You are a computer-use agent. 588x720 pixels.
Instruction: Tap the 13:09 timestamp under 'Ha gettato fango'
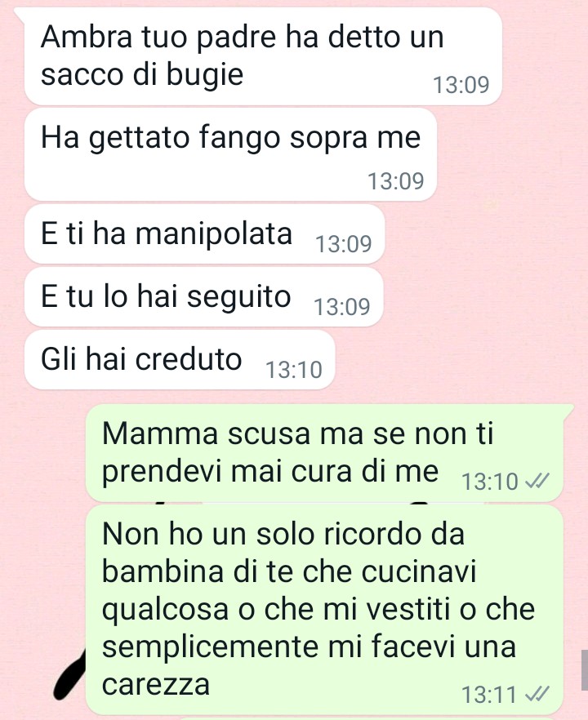click(395, 181)
